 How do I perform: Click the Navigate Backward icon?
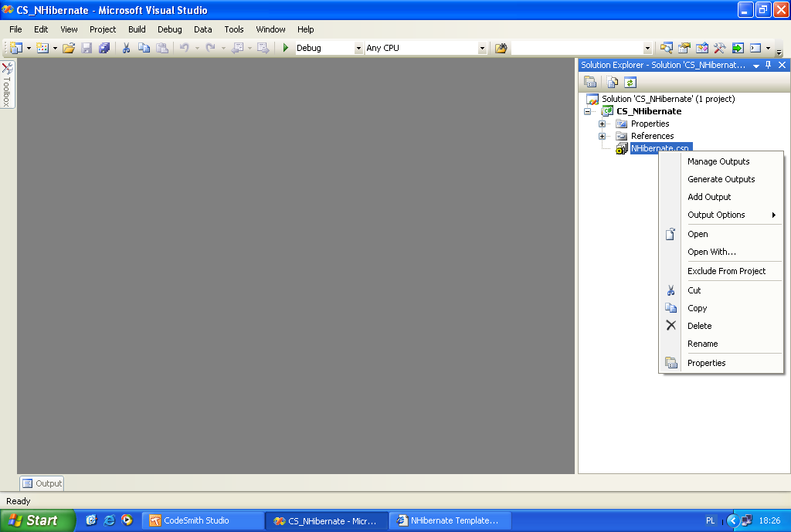click(x=237, y=48)
